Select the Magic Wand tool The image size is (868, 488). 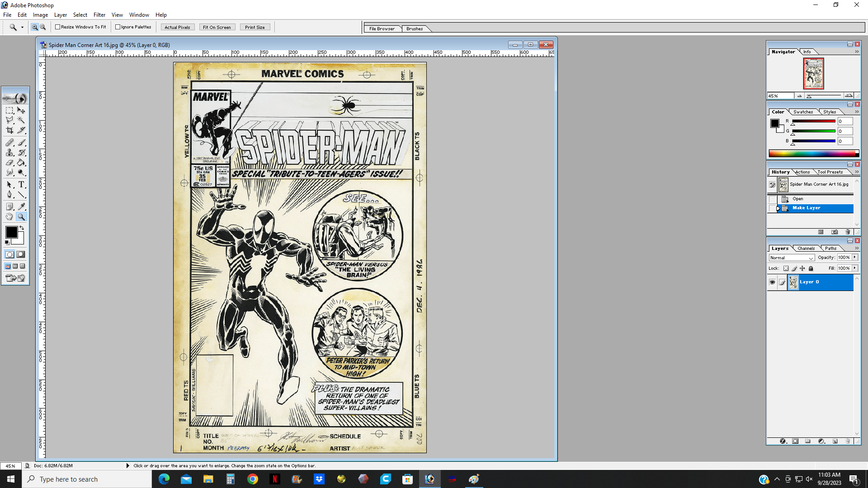click(x=21, y=120)
